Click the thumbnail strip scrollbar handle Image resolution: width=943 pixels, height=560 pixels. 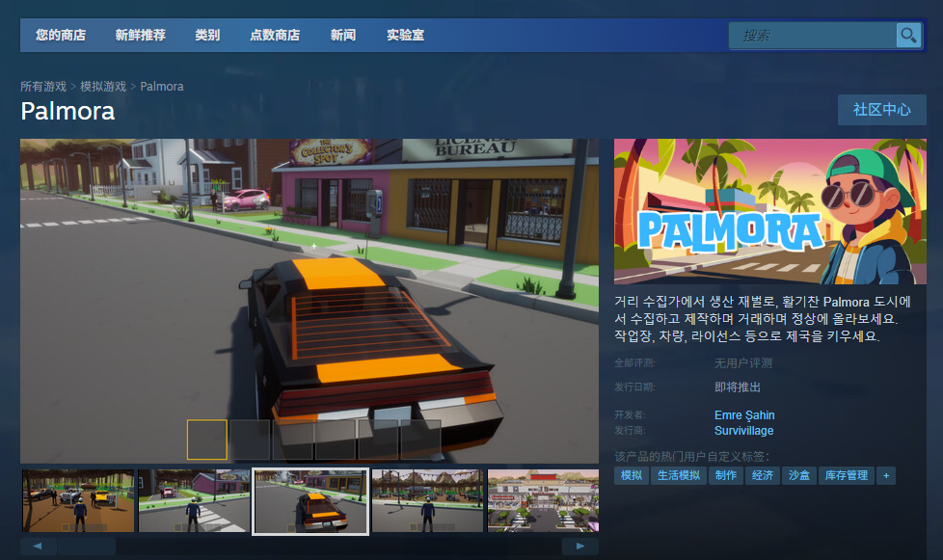[87, 547]
